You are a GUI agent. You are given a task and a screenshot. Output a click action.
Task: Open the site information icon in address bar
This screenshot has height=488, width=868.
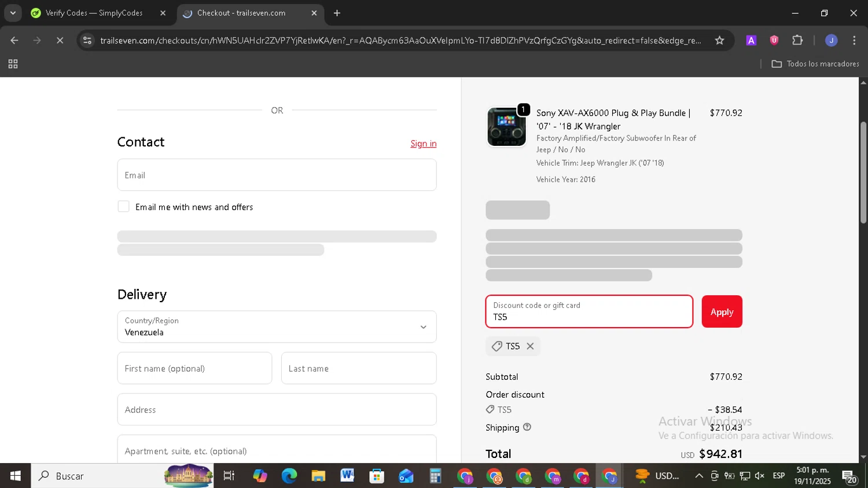87,40
